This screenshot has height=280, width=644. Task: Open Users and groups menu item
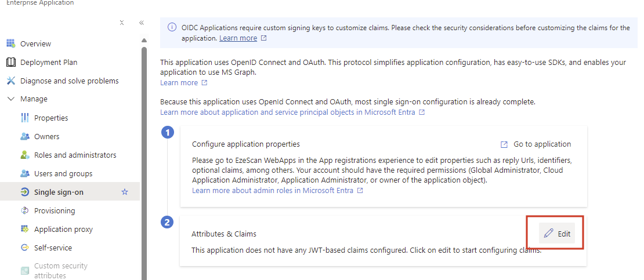pyautogui.click(x=63, y=173)
